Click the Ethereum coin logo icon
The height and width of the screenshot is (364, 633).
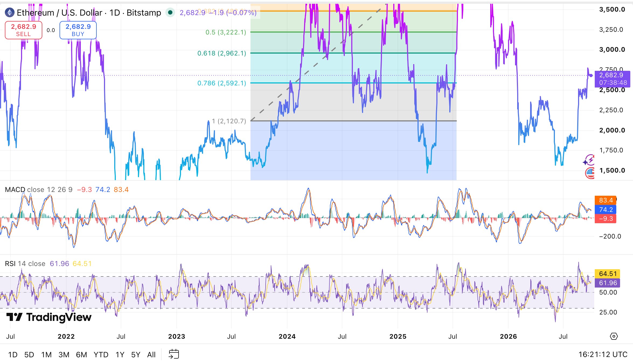coord(10,12)
